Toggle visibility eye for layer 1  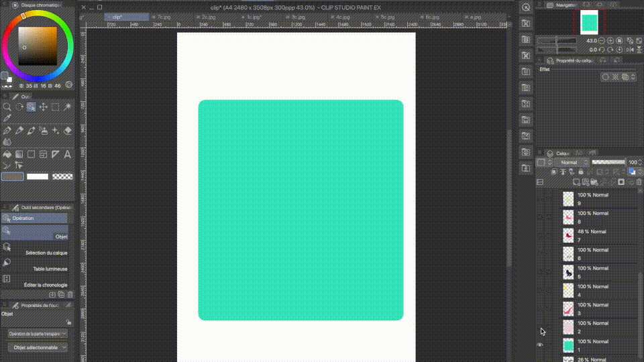[x=540, y=345]
